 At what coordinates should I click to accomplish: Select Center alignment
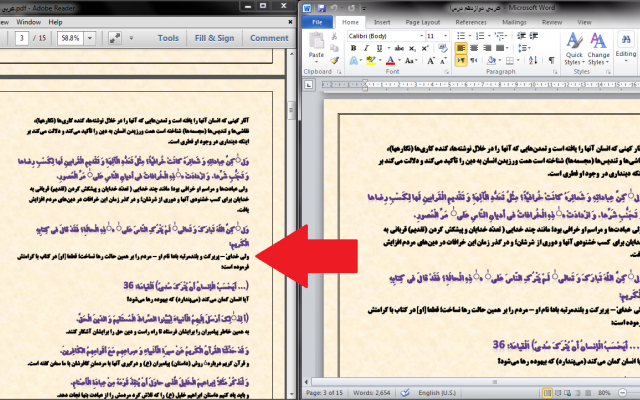point(474,48)
